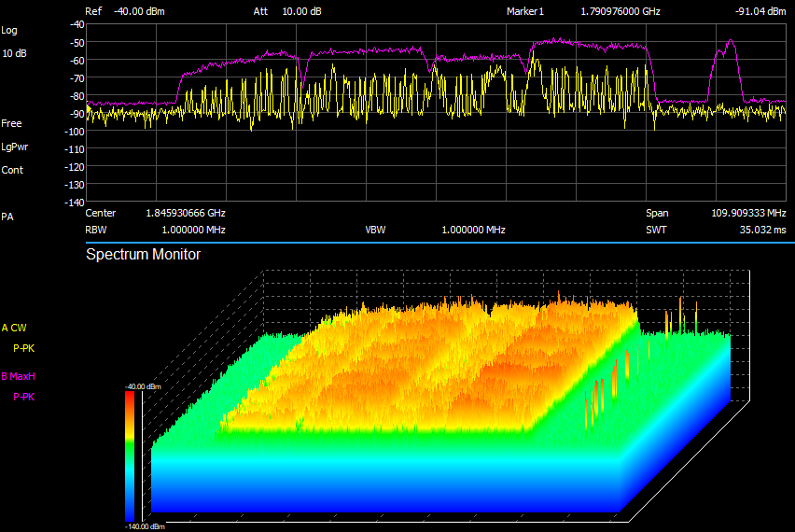Click the -40 axis tick label
This screenshot has width=795, height=532.
pos(77,24)
